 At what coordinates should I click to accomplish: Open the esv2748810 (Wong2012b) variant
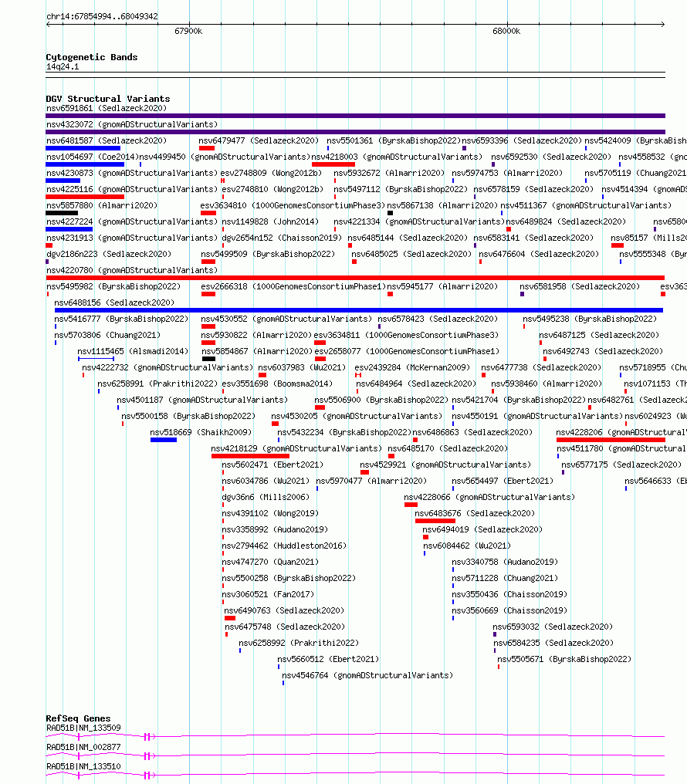pos(272,189)
